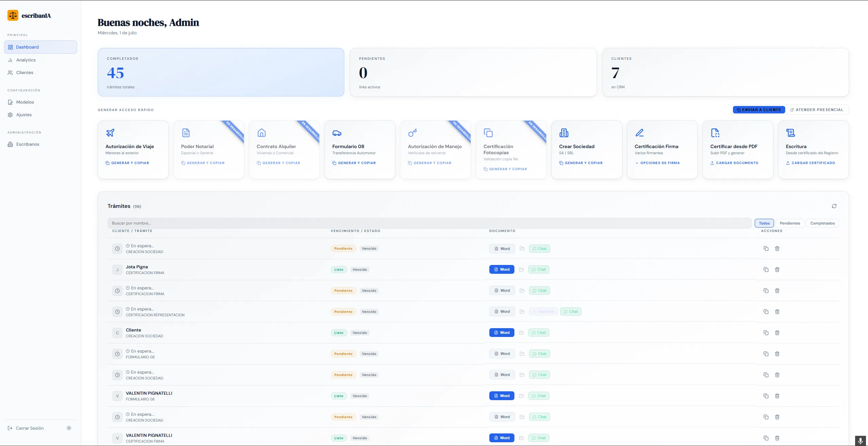868x446 pixels.
Task: Click the Certificación Firma pen icon
Action: (639, 132)
